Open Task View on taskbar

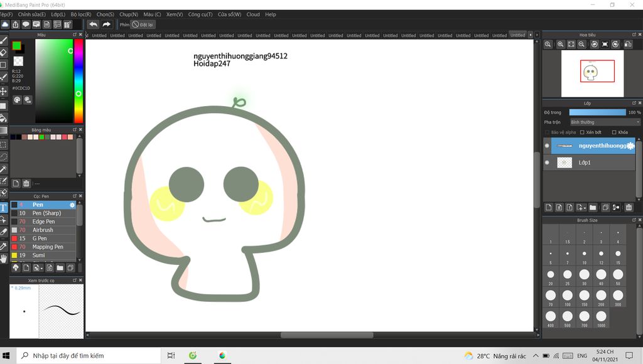coord(171,356)
